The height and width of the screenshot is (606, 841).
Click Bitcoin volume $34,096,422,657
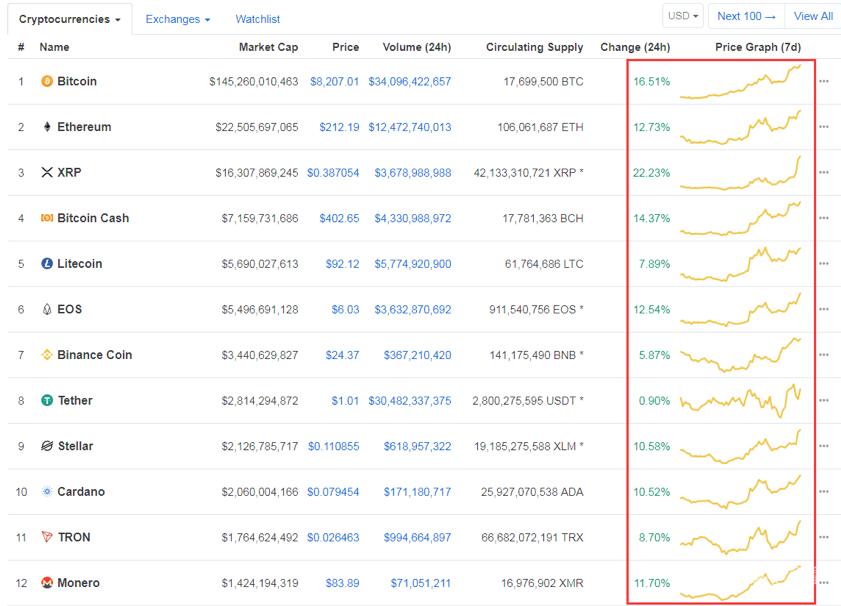click(x=410, y=82)
